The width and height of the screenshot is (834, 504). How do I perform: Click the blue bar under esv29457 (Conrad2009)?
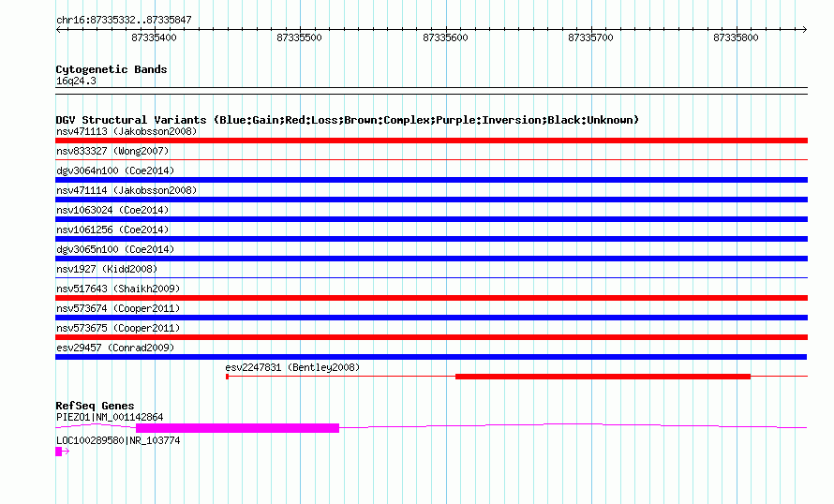tap(431, 357)
